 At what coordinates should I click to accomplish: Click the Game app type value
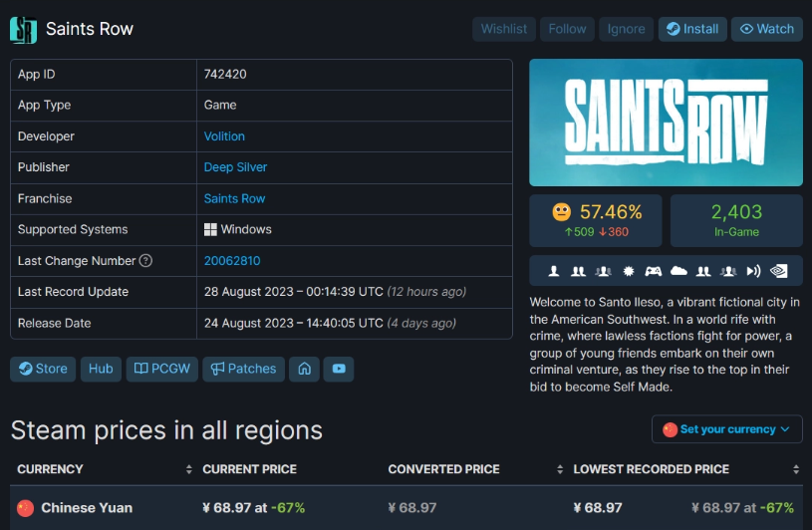[x=220, y=105]
